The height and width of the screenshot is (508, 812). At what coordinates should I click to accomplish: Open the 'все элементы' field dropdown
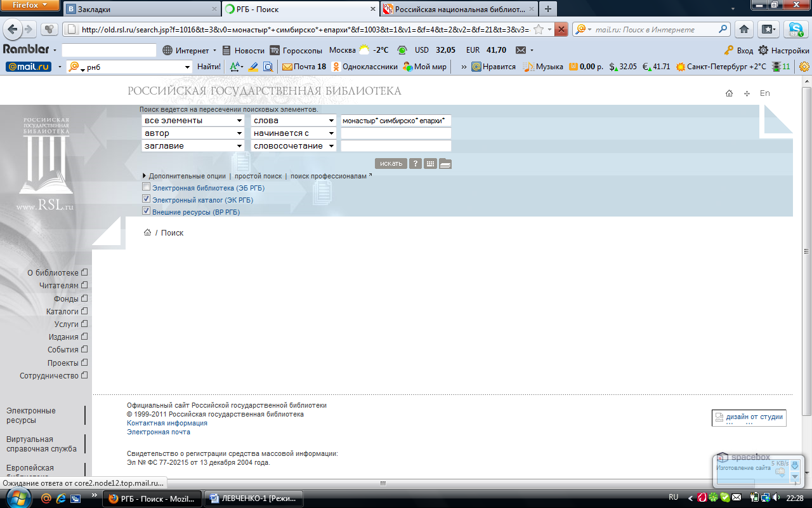coord(193,121)
